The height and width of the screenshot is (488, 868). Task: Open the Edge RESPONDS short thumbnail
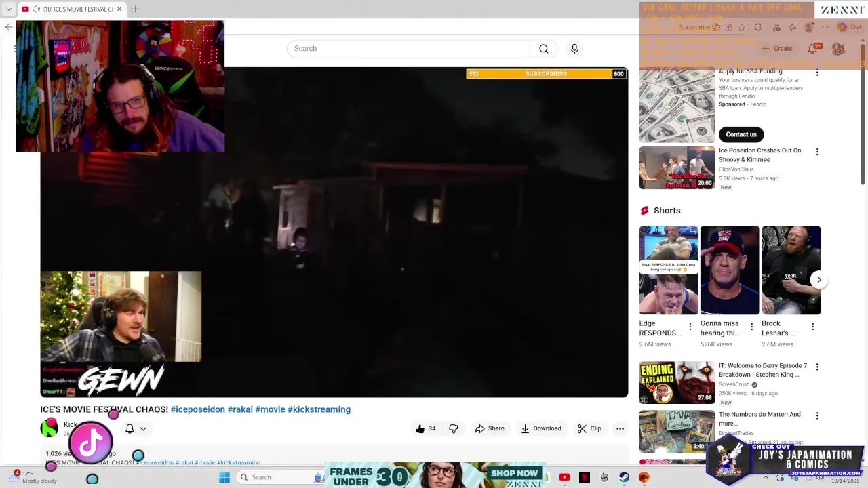[669, 270]
